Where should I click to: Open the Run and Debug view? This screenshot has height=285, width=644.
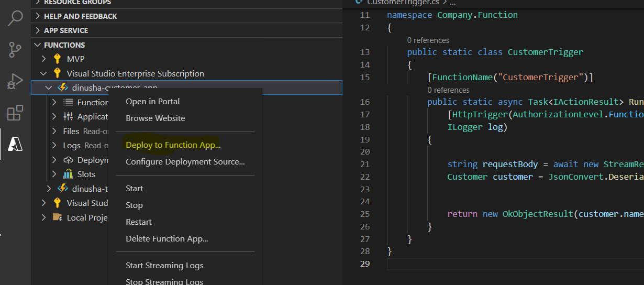15,81
